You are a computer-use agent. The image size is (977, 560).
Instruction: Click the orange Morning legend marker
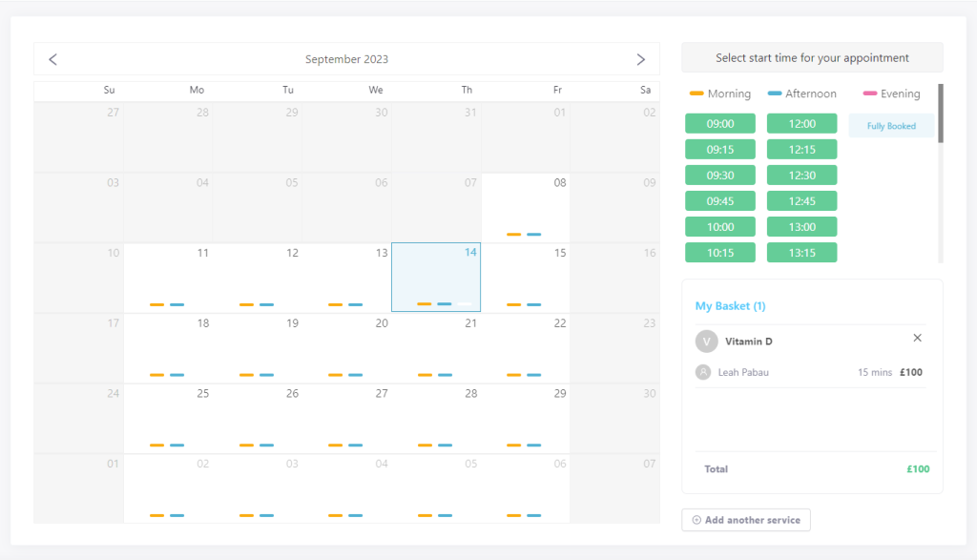pyautogui.click(x=696, y=93)
